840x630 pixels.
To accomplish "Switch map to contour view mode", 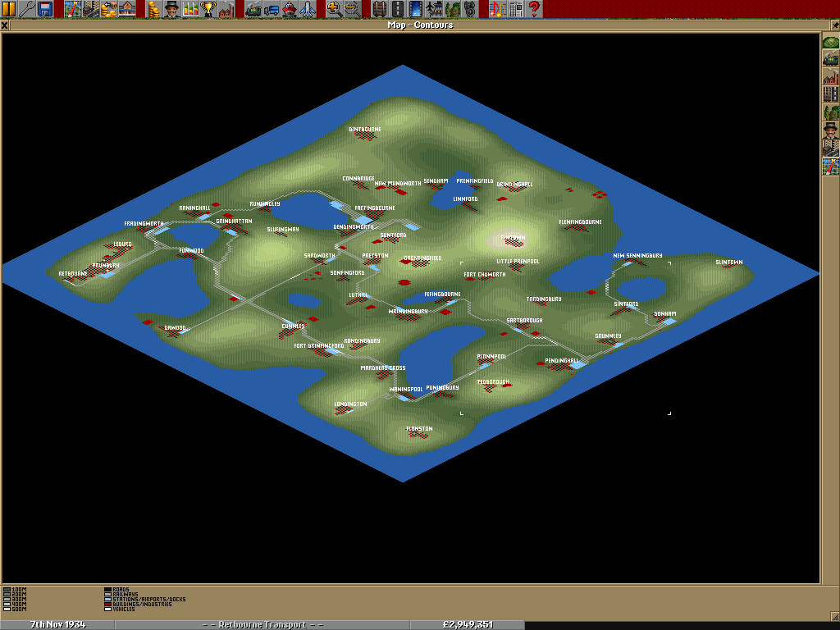I will (831, 41).
